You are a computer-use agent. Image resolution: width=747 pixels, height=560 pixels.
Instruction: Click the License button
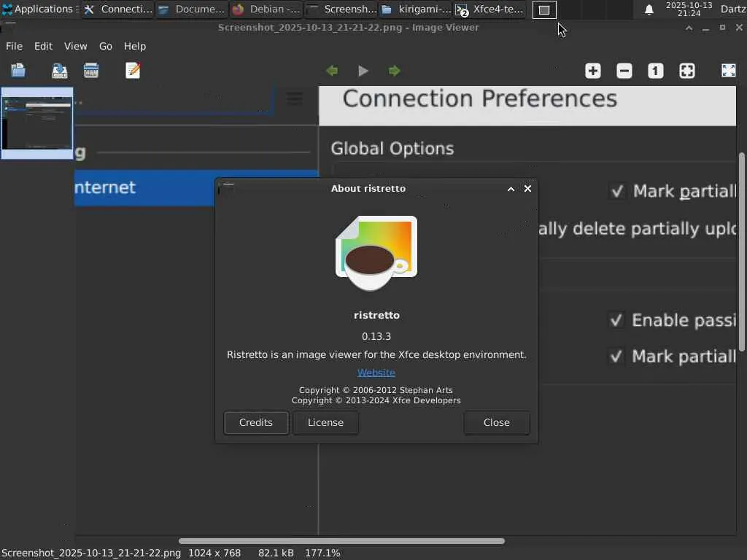click(x=325, y=423)
